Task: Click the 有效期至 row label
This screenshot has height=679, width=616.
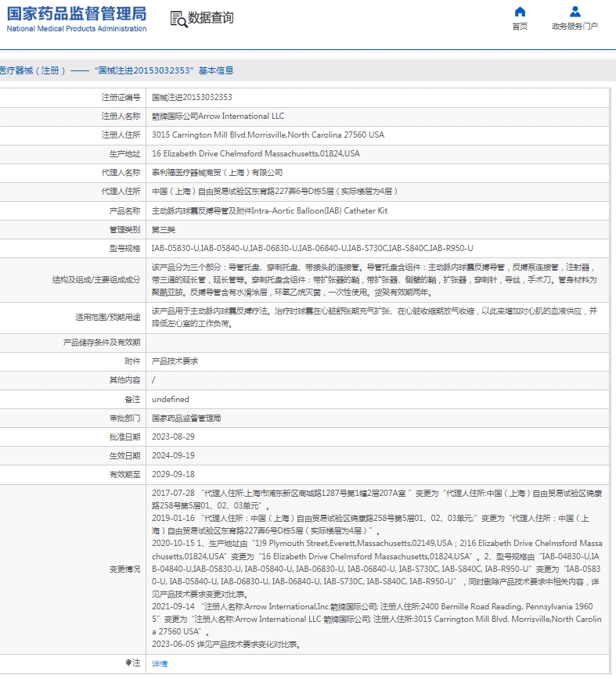Action: tap(124, 474)
